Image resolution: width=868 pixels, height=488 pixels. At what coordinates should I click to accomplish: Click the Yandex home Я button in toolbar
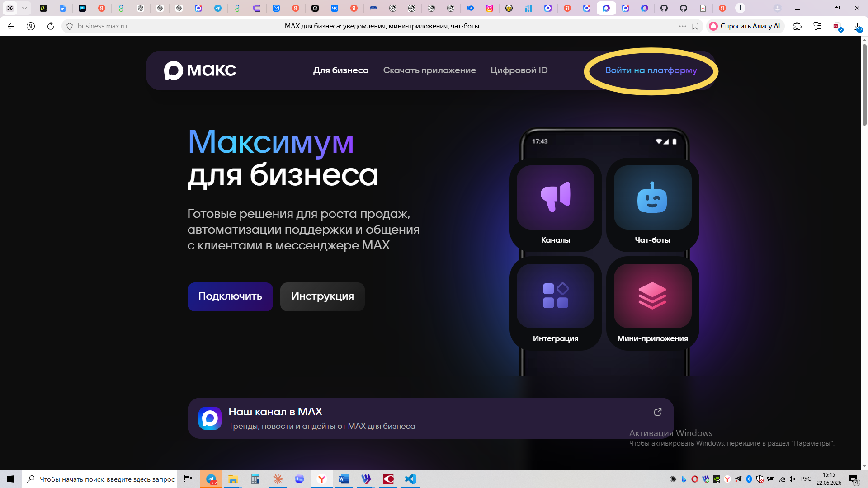[31, 26]
